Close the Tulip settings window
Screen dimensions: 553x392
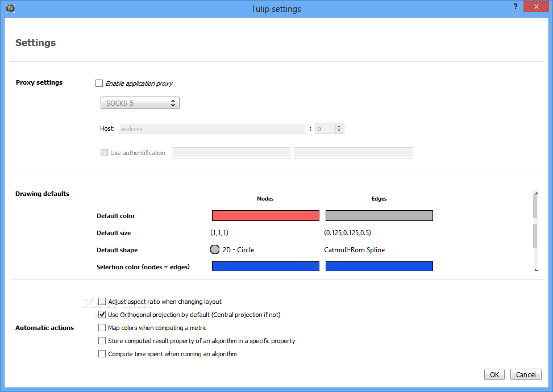pos(536,6)
